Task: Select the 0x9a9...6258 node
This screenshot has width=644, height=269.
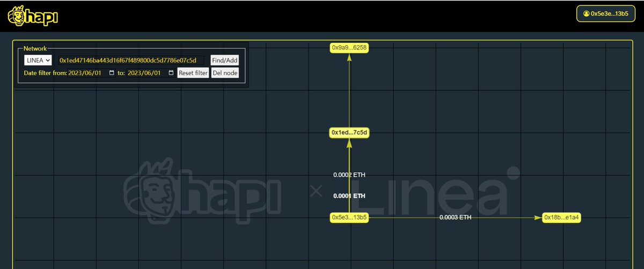Action: coord(349,48)
